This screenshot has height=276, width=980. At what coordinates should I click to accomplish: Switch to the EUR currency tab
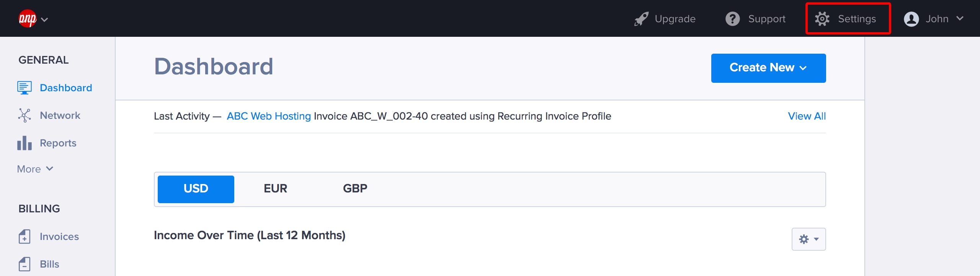pyautogui.click(x=275, y=189)
